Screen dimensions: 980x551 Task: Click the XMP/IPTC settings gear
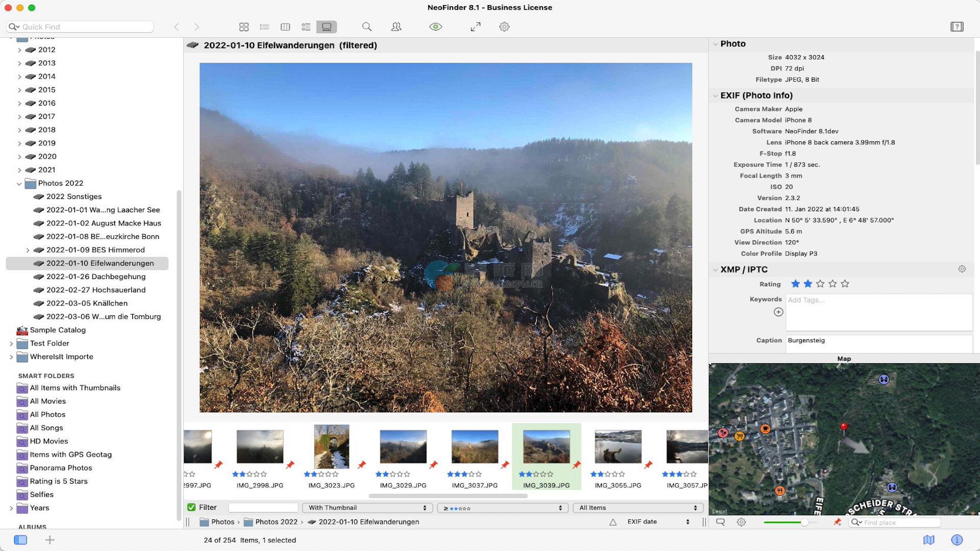(962, 269)
